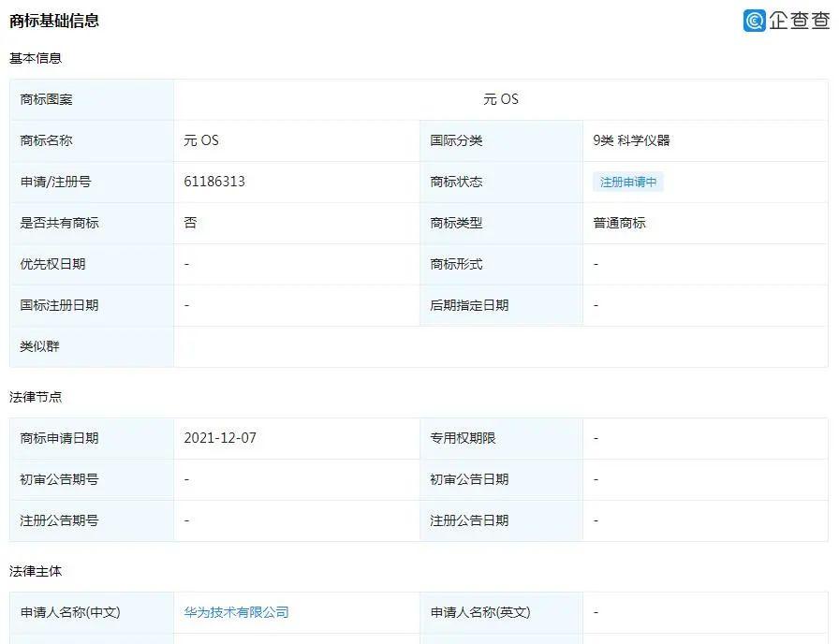This screenshot has width=839, height=644.
Task: Click the 申请/注册号 label cell
Action: [x=92, y=182]
